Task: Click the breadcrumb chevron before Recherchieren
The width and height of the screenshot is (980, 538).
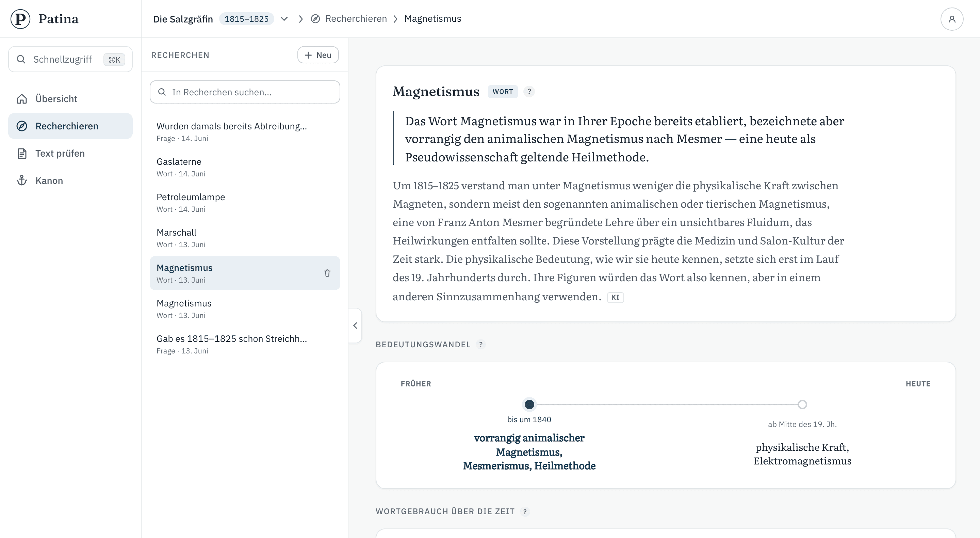Action: point(300,19)
